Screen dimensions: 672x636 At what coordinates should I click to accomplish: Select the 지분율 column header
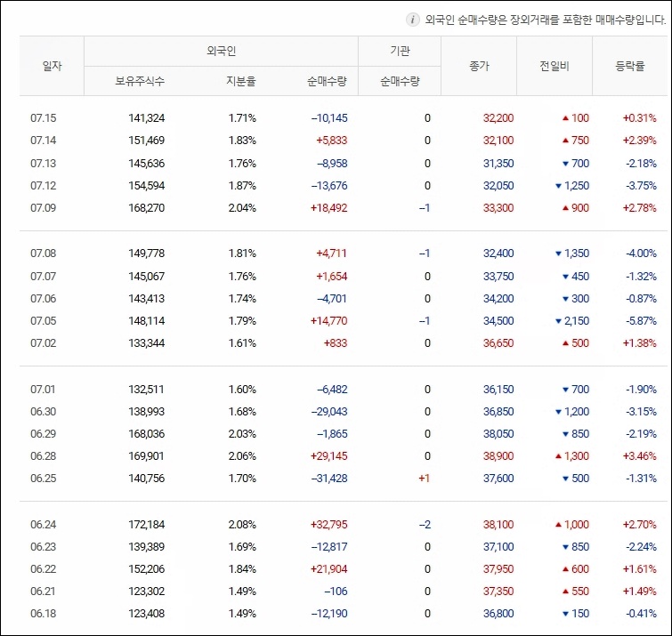point(241,81)
